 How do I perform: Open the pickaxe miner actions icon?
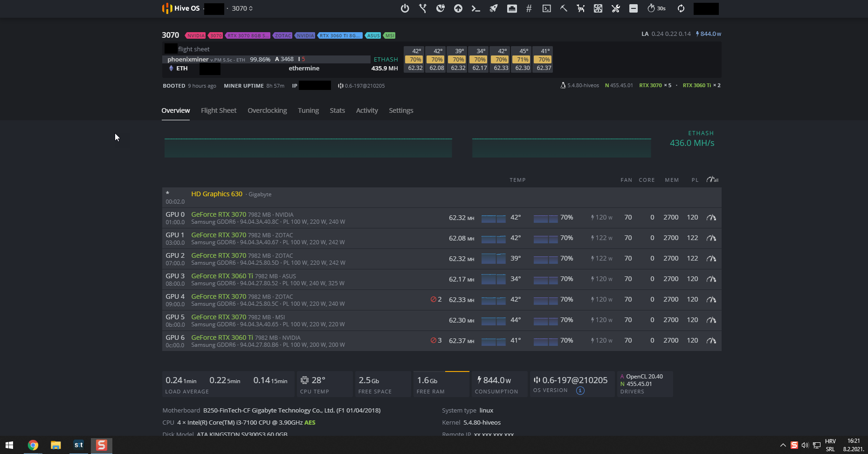click(564, 8)
